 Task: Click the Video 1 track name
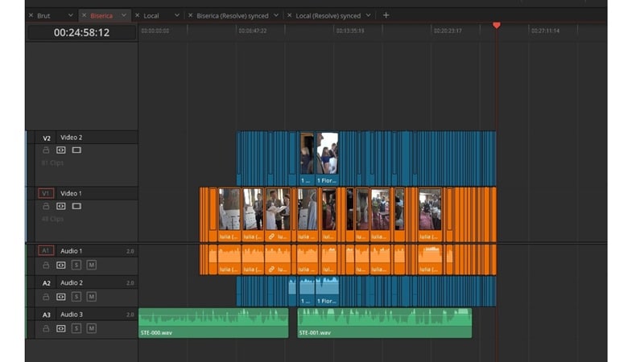point(71,193)
